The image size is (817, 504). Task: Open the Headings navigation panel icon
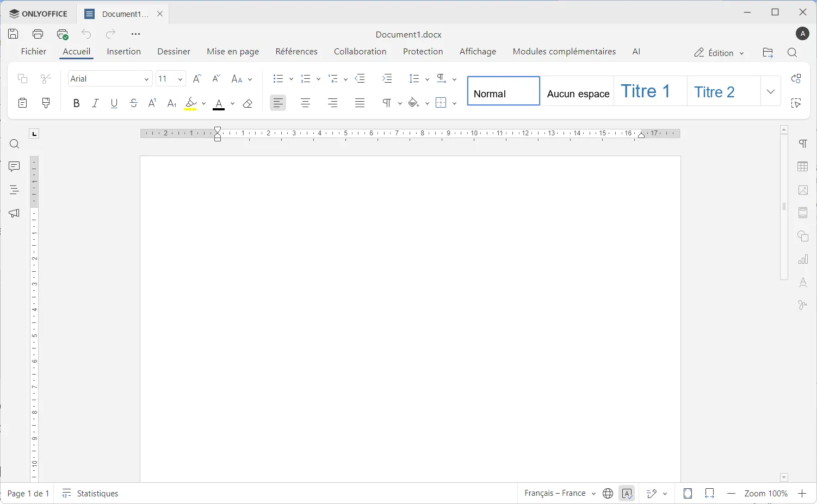(x=15, y=190)
